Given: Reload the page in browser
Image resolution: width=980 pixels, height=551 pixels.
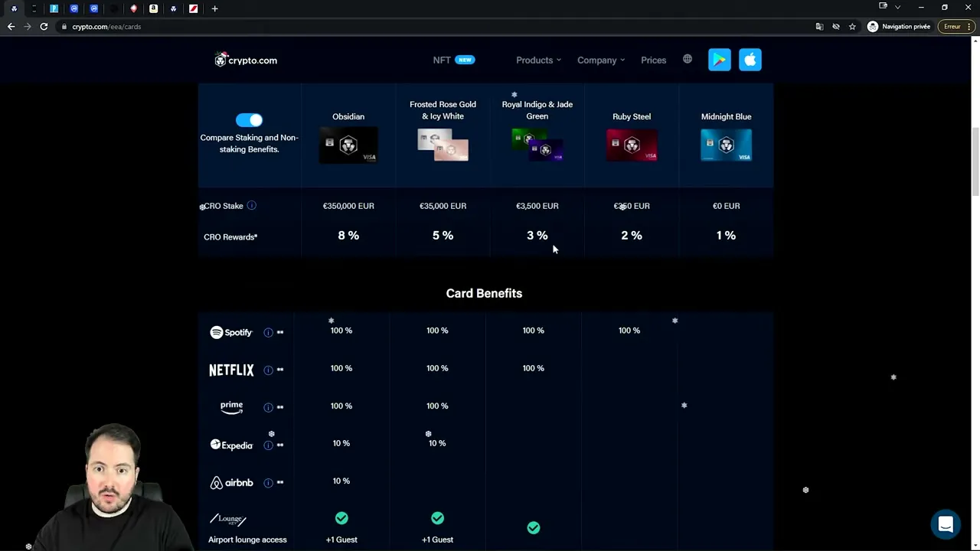Looking at the screenshot, I should click(44, 27).
